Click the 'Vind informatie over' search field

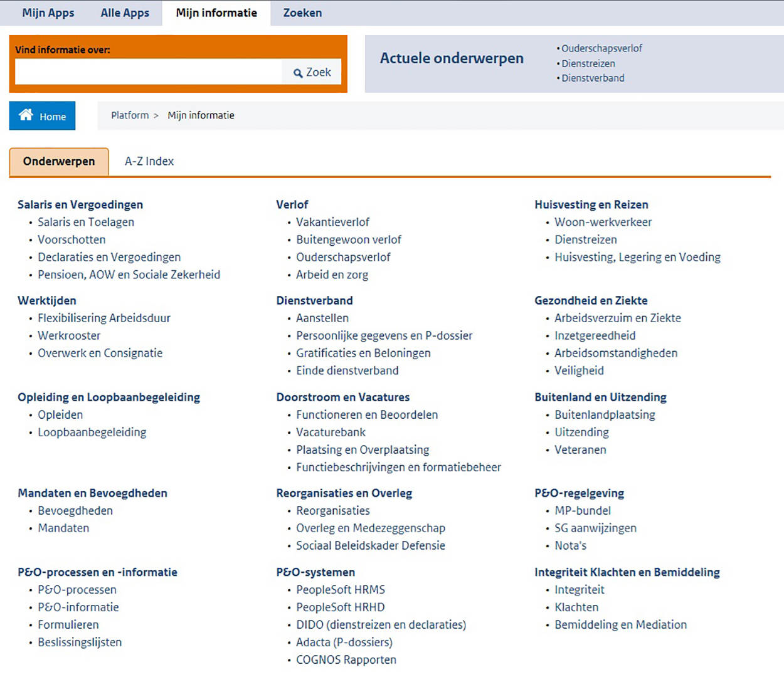tap(148, 72)
